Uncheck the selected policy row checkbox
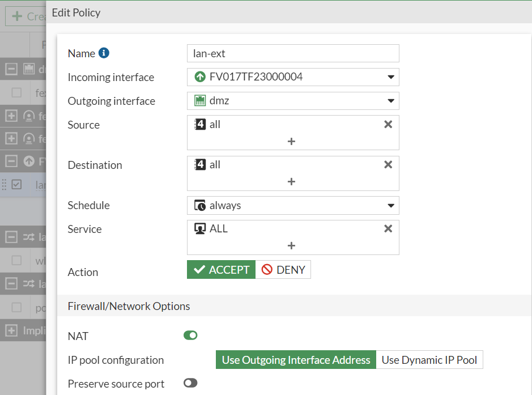The width and height of the screenshot is (532, 395). tap(16, 184)
